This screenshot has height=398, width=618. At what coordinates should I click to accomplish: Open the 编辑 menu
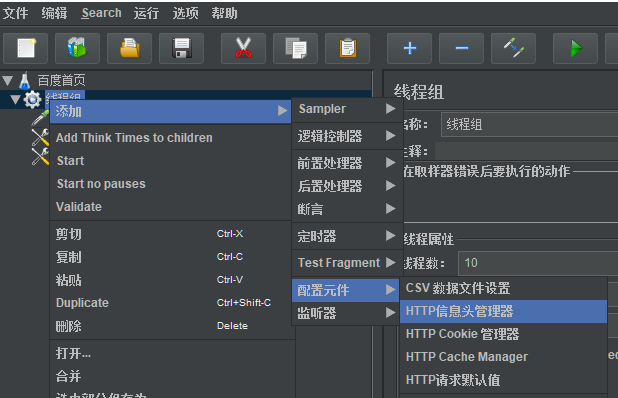(54, 13)
